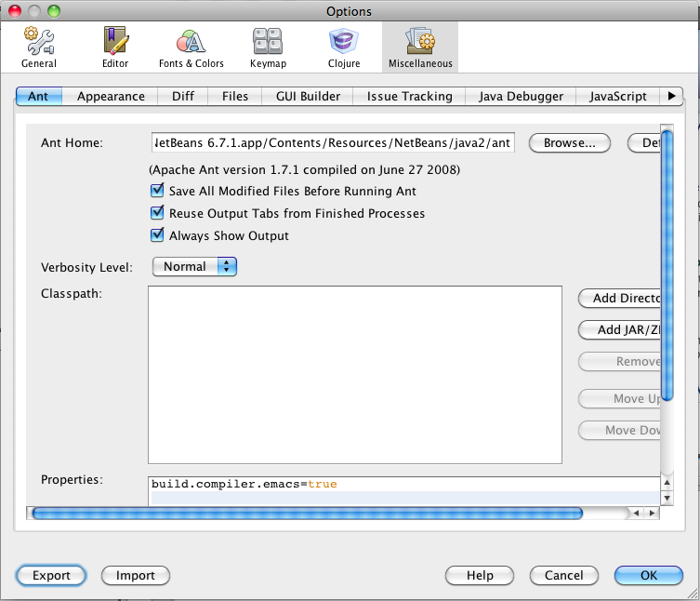This screenshot has width=700, height=601.
Task: Click in the Ant Home path field
Action: 333,142
